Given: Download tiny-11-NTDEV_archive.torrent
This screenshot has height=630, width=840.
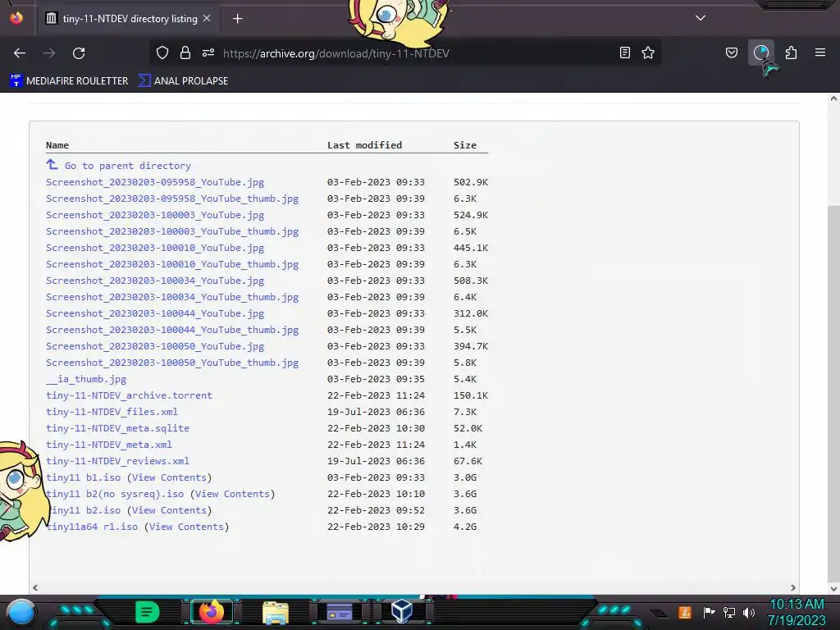Looking at the screenshot, I should (129, 395).
